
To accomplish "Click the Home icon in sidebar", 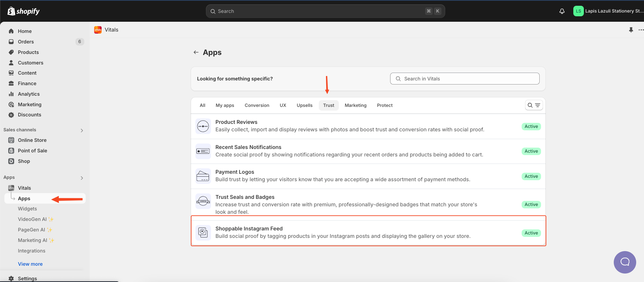I will click(x=11, y=31).
